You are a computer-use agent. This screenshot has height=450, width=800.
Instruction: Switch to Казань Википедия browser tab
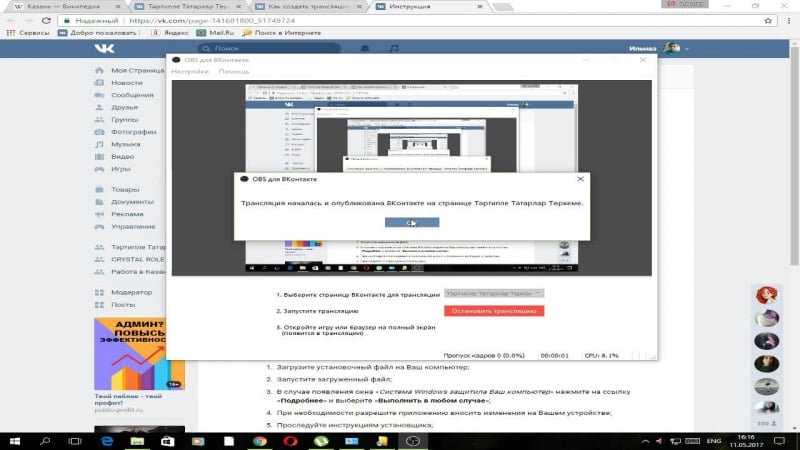coord(64,7)
